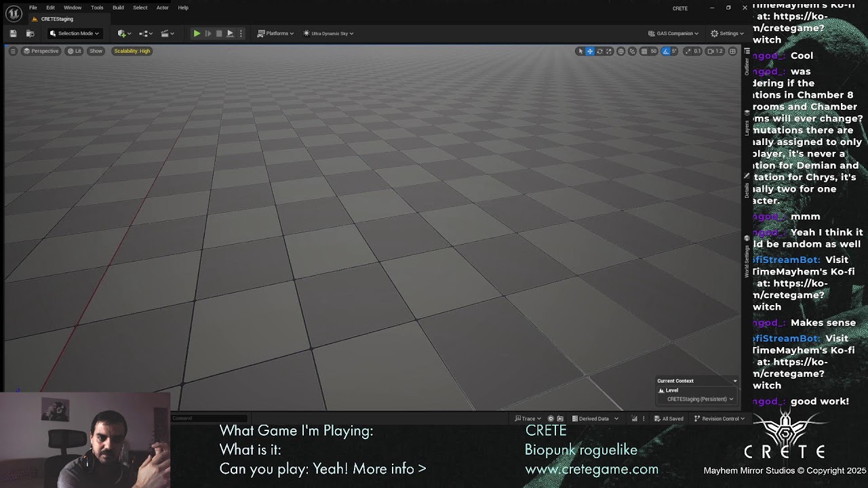Toggle scale snapping icon

tap(688, 51)
